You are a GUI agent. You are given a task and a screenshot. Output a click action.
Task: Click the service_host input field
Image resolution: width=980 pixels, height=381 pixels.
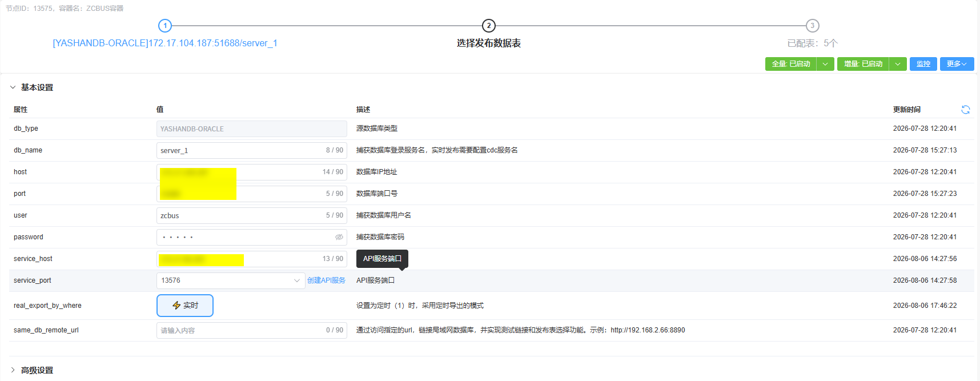point(252,259)
